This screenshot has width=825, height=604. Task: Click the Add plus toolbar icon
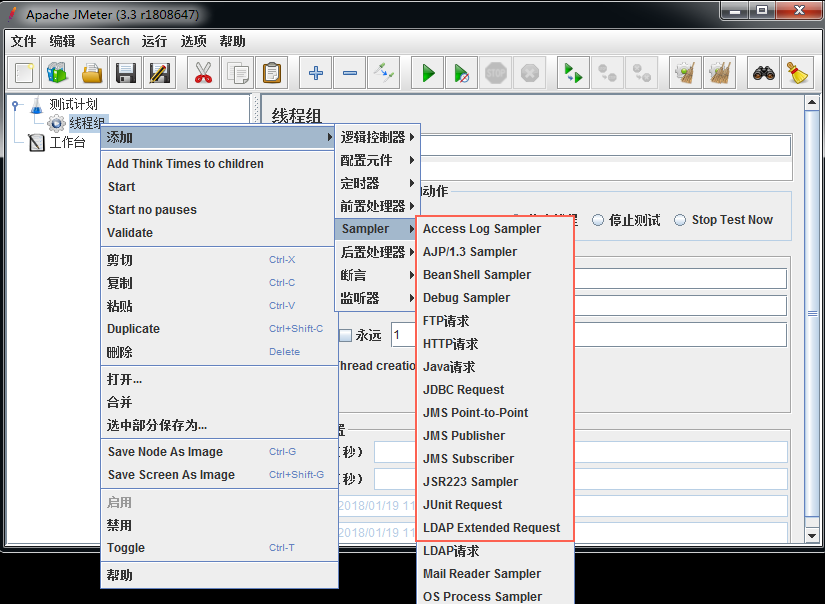click(x=316, y=73)
